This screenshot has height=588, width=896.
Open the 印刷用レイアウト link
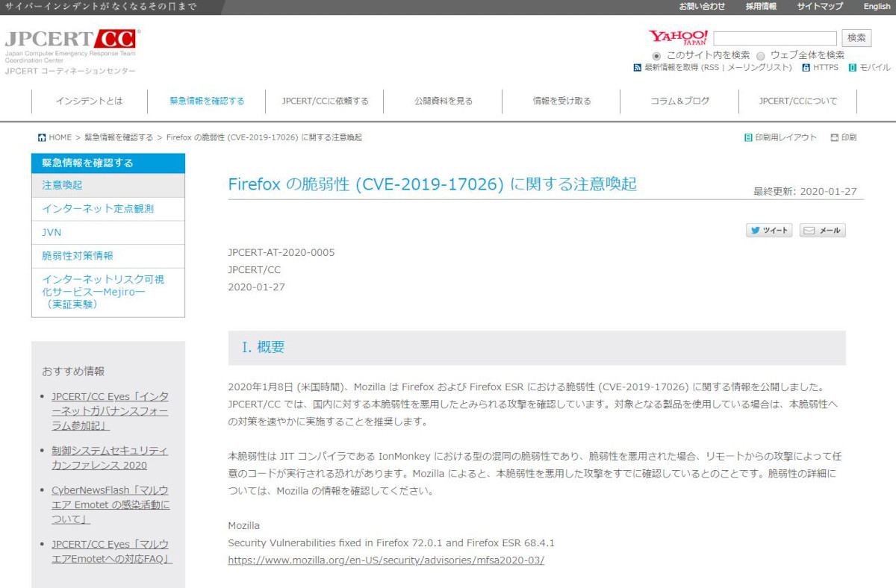coord(786,137)
